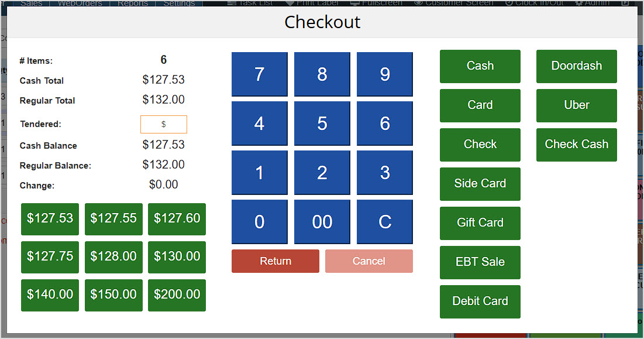Pay with Cash
This screenshot has height=339, width=644.
480,66
